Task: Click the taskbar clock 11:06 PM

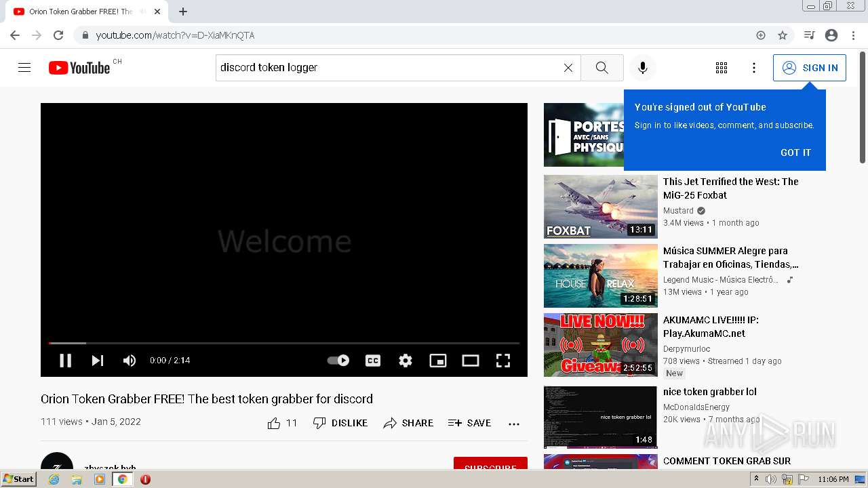Action: click(833, 479)
